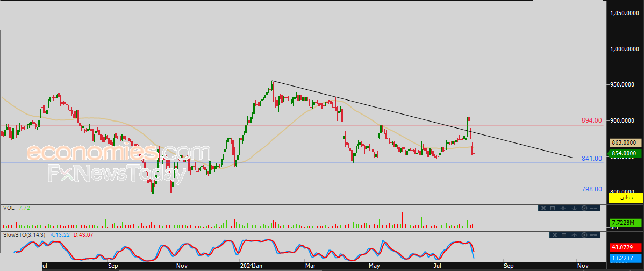The height and width of the screenshot is (271, 644).
Task: Click the Sep label left of Nov
Action: (113, 266)
